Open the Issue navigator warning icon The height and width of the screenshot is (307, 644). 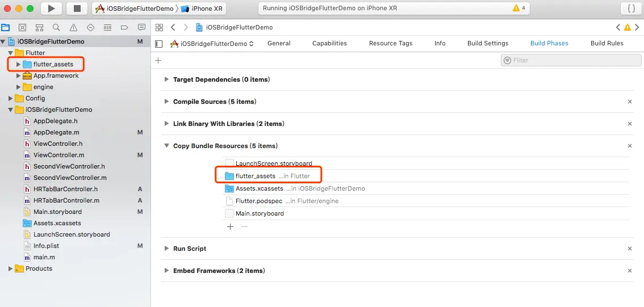coord(73,27)
